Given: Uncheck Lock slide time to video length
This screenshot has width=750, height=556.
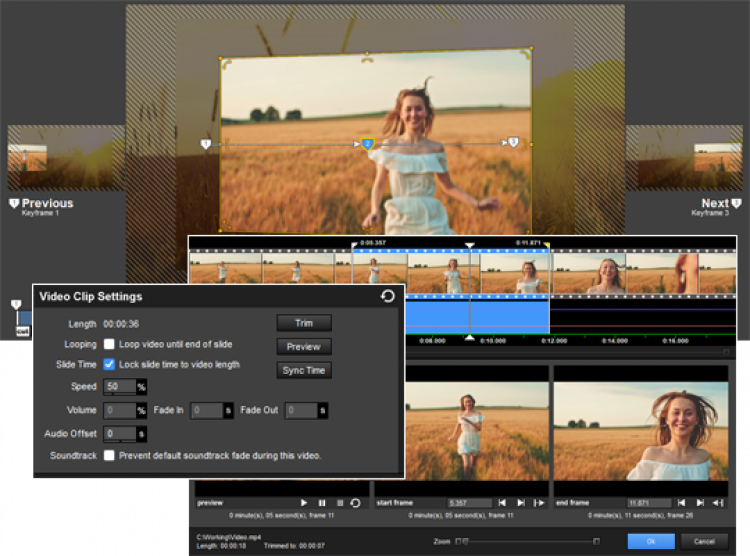Looking at the screenshot, I should 110,365.
